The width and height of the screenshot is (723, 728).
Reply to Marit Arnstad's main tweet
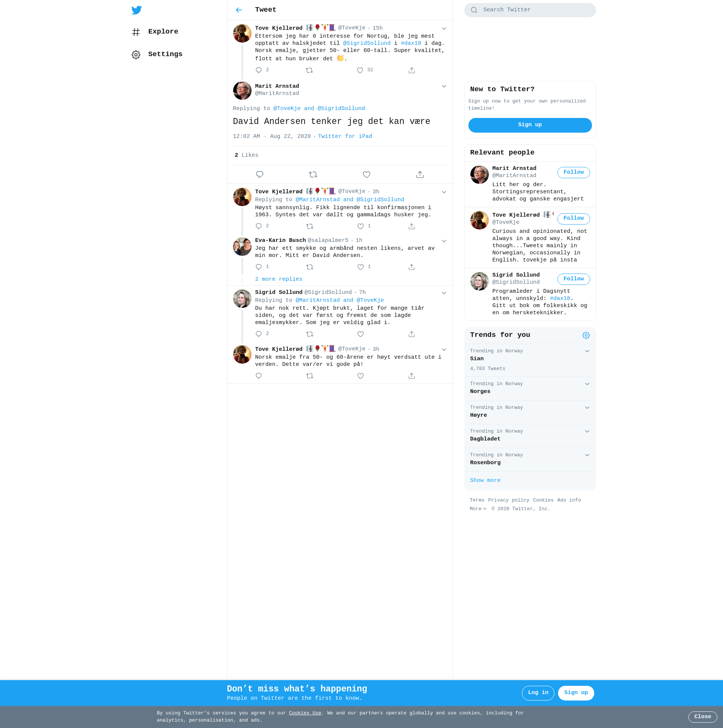tap(259, 174)
